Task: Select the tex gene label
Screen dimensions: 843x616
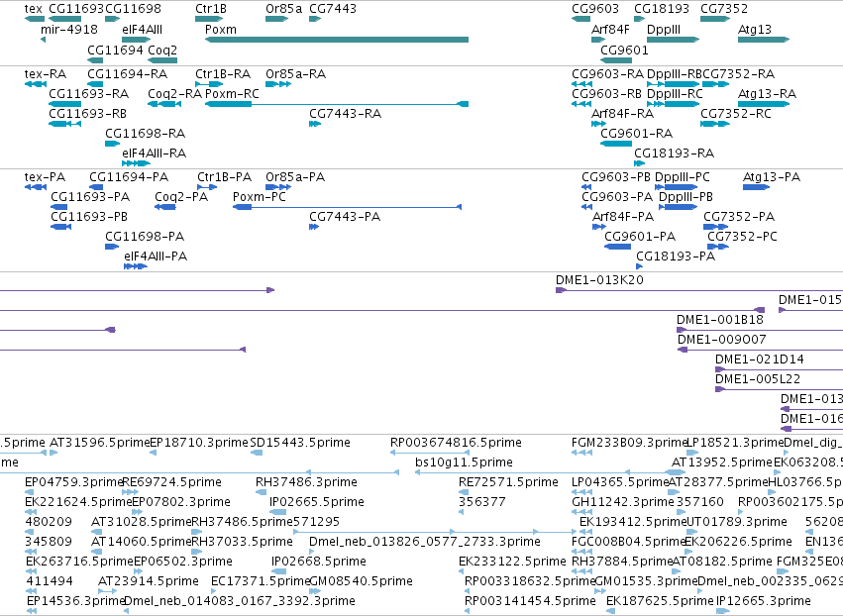Action: click(34, 9)
